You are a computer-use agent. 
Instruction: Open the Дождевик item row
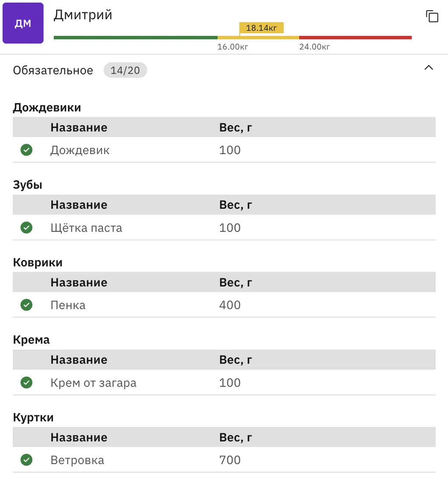80,150
